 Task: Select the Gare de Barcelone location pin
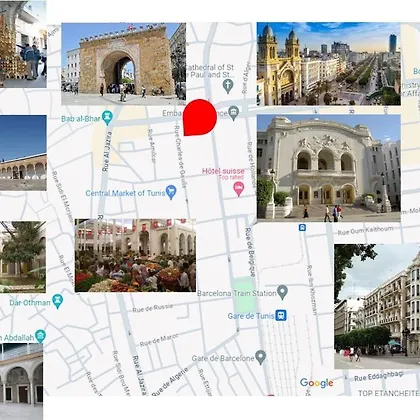(x=261, y=357)
